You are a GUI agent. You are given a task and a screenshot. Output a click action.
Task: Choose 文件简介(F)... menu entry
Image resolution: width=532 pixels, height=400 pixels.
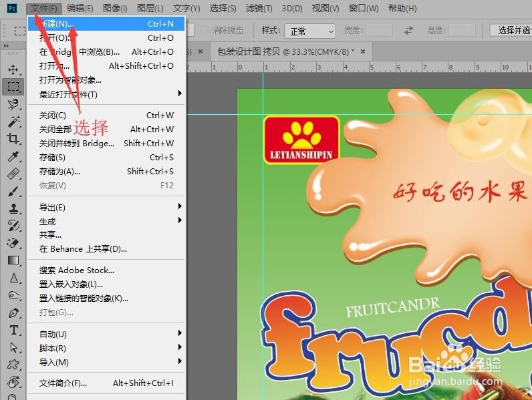pyautogui.click(x=106, y=383)
